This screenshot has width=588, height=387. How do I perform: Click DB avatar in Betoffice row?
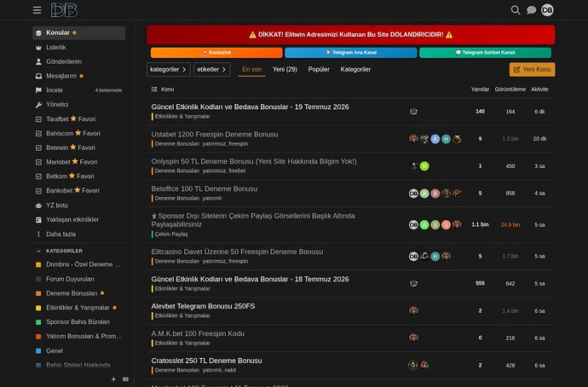(x=413, y=193)
